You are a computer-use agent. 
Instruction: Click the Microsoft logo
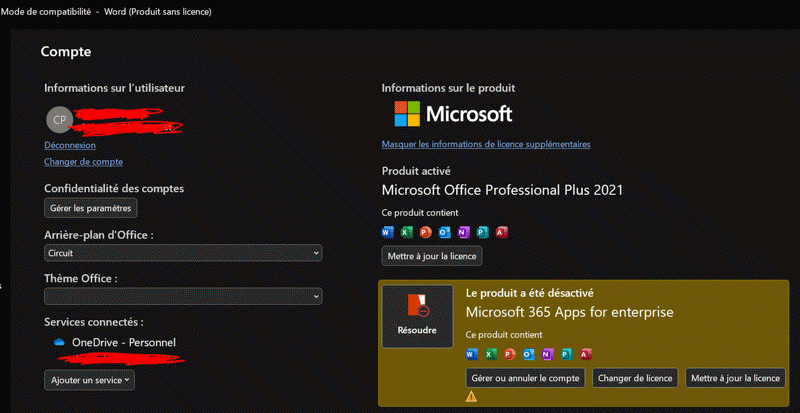(x=453, y=113)
